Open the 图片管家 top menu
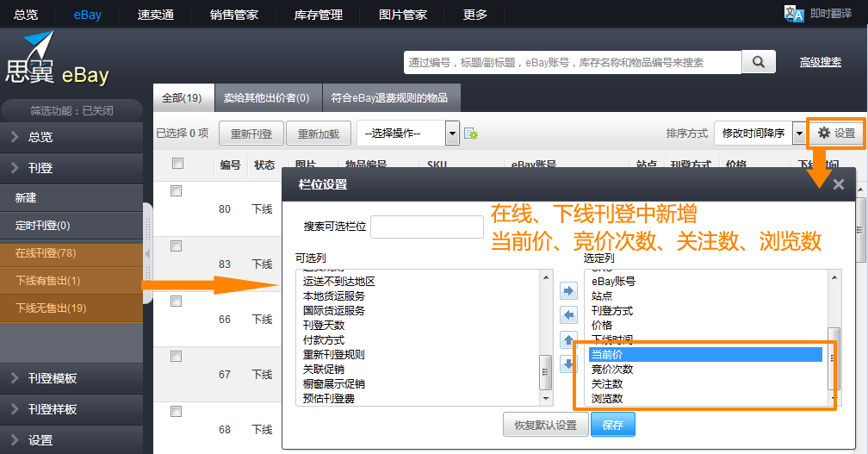The image size is (868, 454). [x=403, y=15]
